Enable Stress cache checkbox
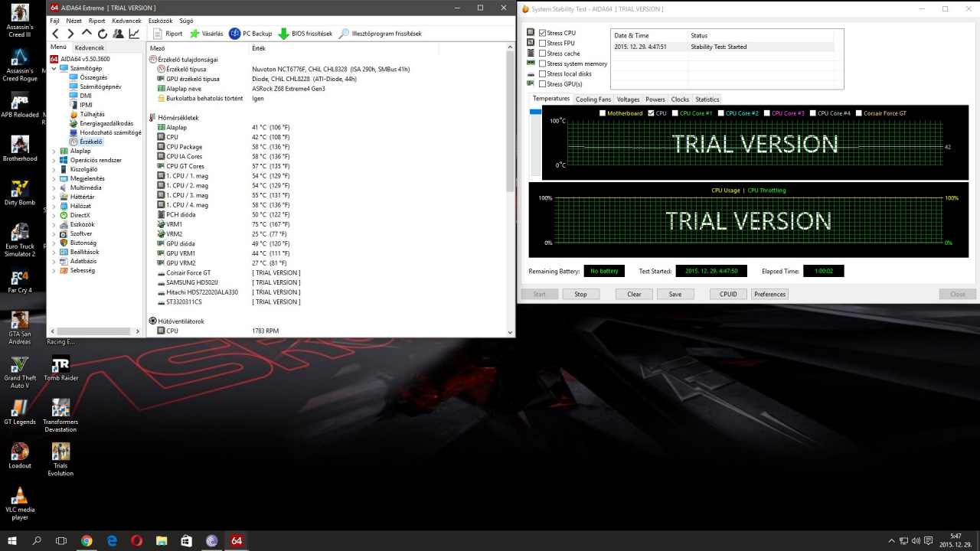 coord(543,54)
